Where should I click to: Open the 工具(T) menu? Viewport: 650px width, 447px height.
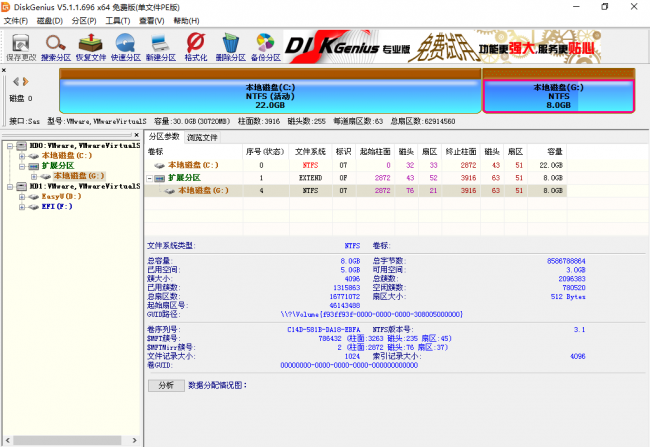coord(118,21)
